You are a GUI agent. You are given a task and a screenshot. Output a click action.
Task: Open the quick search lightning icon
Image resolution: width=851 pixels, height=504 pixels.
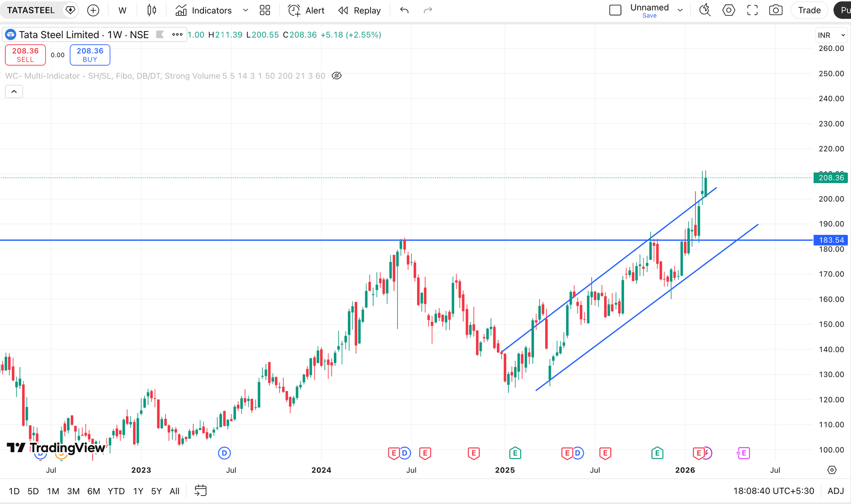click(705, 10)
